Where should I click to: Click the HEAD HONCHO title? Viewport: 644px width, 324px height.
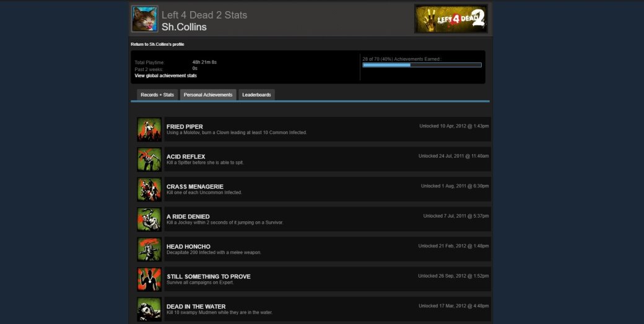(188, 247)
